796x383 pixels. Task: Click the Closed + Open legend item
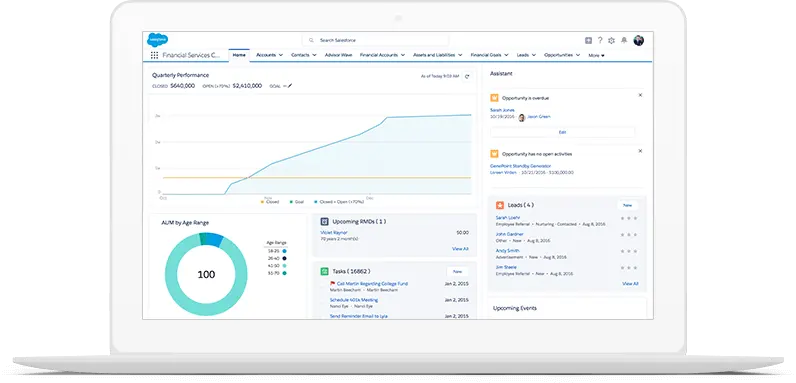[339, 202]
